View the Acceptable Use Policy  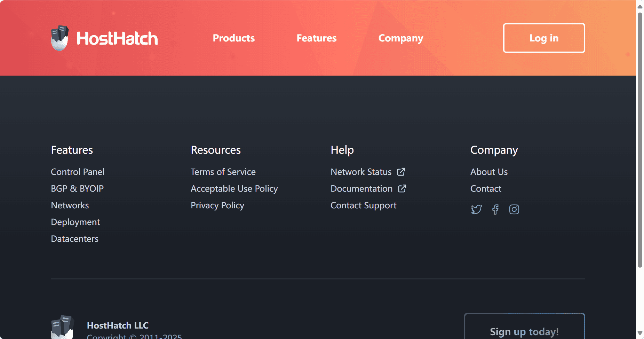click(x=234, y=188)
